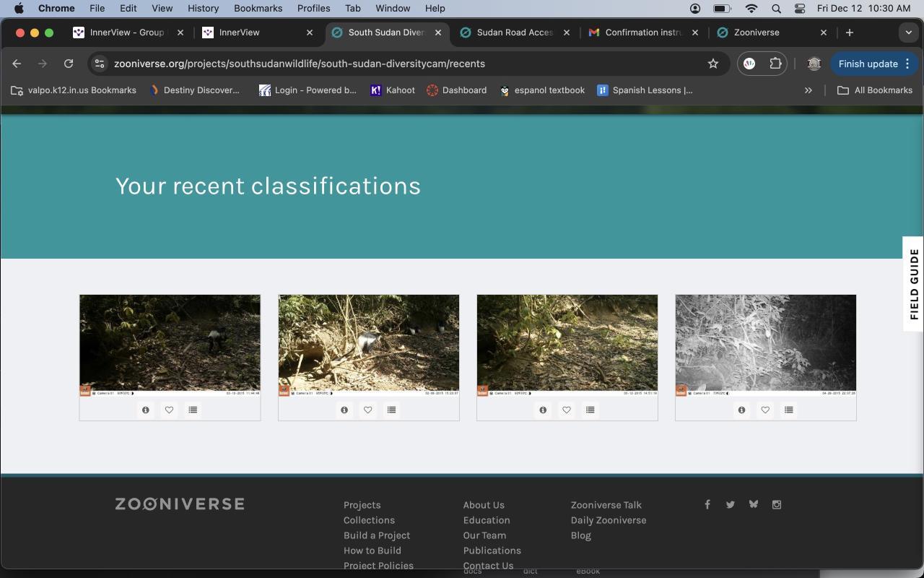Open the tab search dropdown arrow
The image size is (924, 578).
pos(908,33)
